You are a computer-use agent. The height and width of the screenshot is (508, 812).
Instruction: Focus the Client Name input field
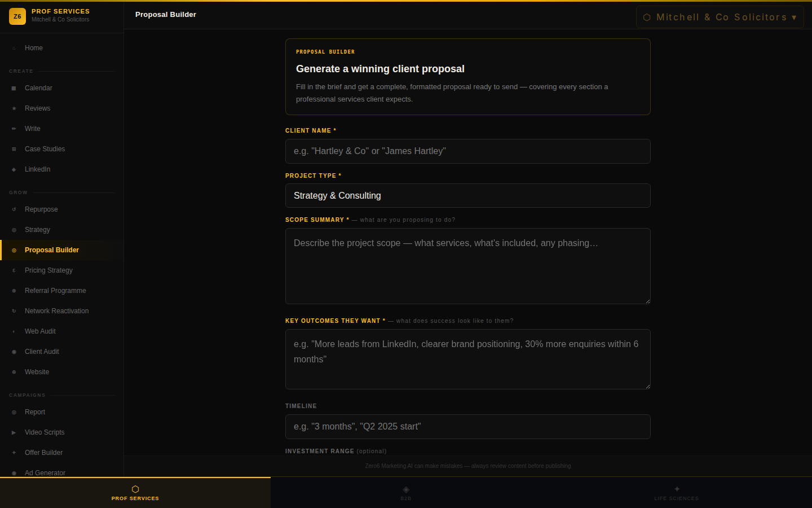(x=468, y=151)
